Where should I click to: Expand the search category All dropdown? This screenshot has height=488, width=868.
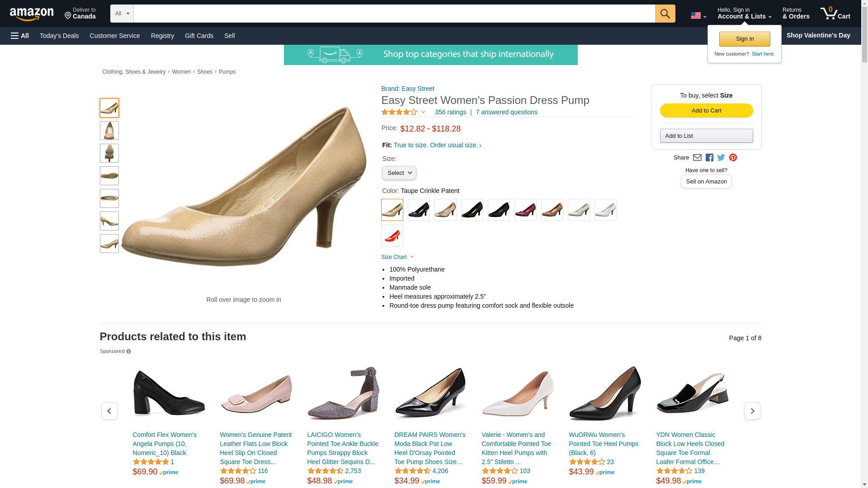tap(122, 14)
